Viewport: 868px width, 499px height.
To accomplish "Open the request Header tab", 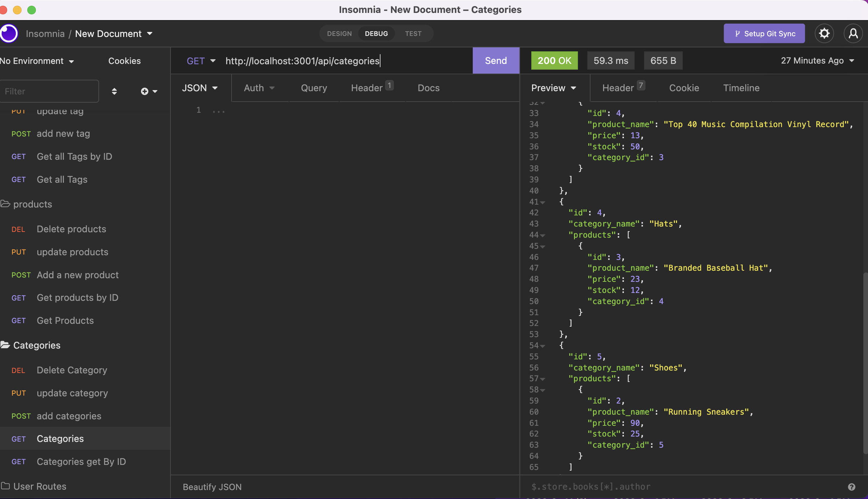I will (372, 88).
